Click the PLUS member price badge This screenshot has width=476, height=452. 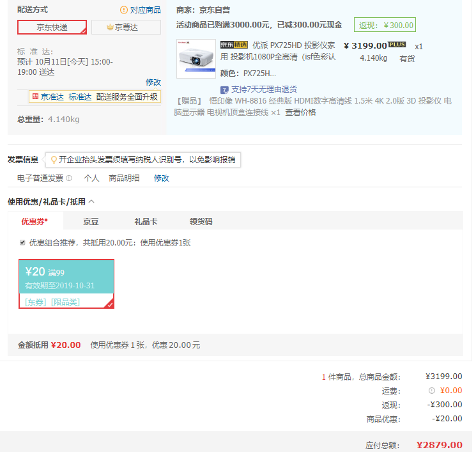[x=397, y=45]
